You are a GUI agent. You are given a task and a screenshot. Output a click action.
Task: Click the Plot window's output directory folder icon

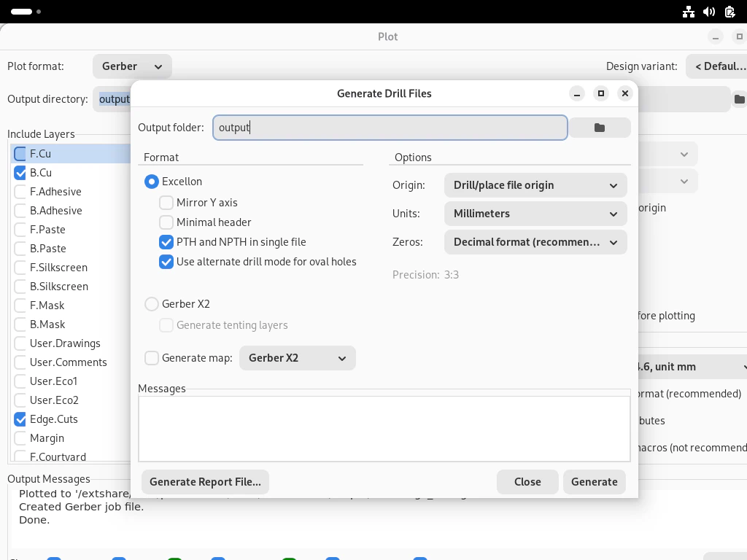[740, 99]
